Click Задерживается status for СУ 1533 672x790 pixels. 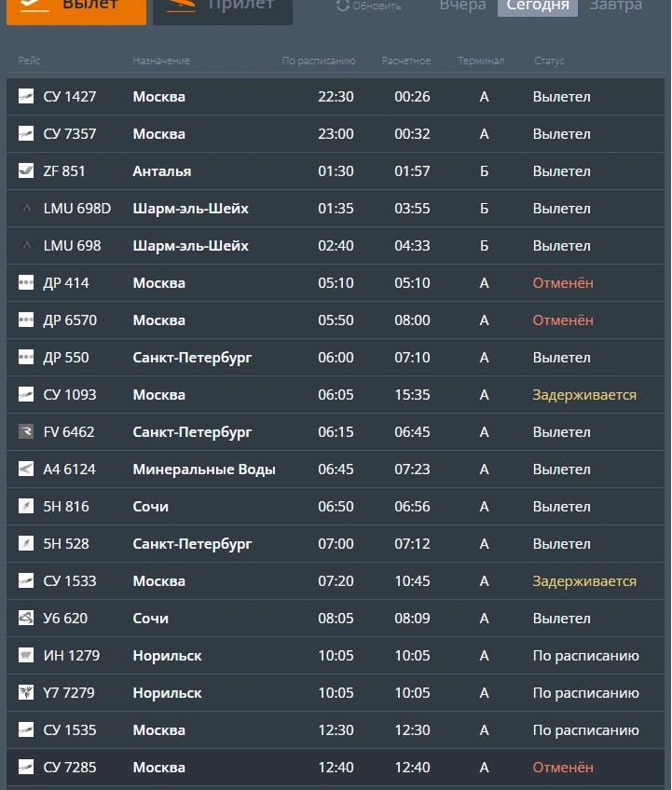pyautogui.click(x=584, y=581)
